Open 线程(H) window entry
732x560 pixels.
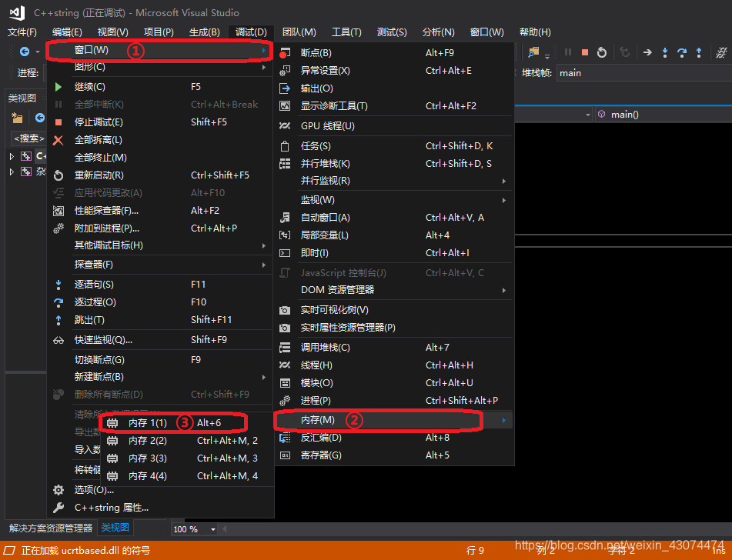tap(394, 366)
